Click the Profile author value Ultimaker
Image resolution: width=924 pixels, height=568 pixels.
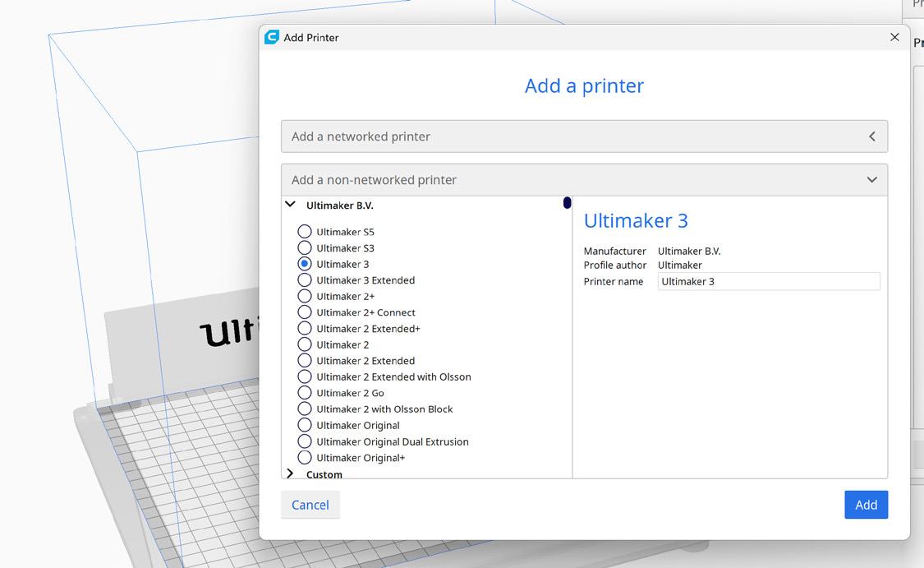[x=680, y=266]
